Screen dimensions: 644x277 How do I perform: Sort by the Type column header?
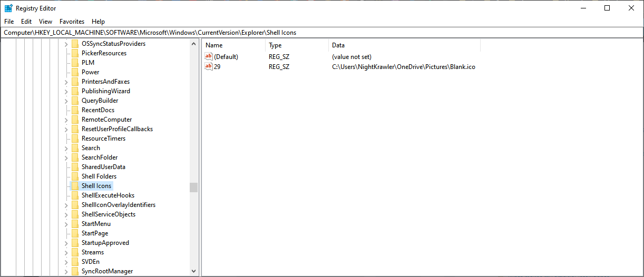[x=297, y=45]
